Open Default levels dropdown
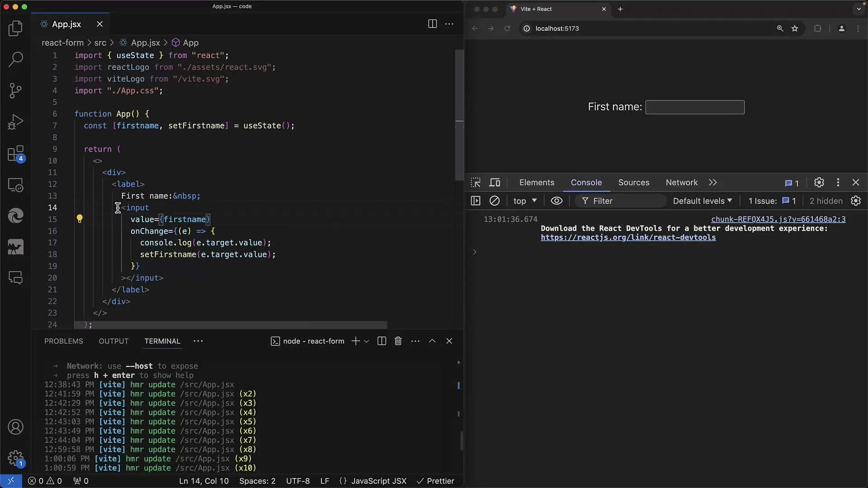Screen dimensions: 868x488 [x=703, y=201]
